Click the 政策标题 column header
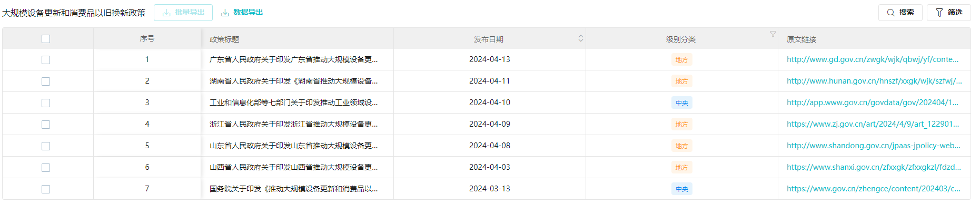Image resolution: width=980 pixels, height=215 pixels. tap(224, 39)
